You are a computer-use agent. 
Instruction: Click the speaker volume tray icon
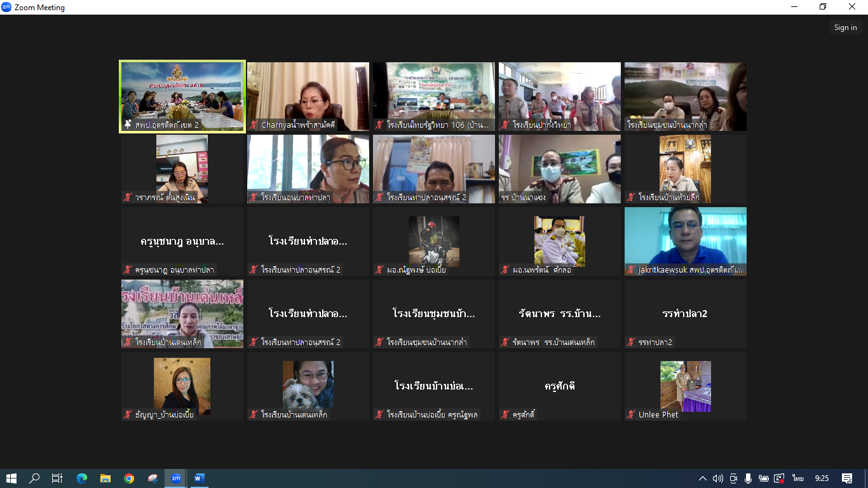coord(717,478)
